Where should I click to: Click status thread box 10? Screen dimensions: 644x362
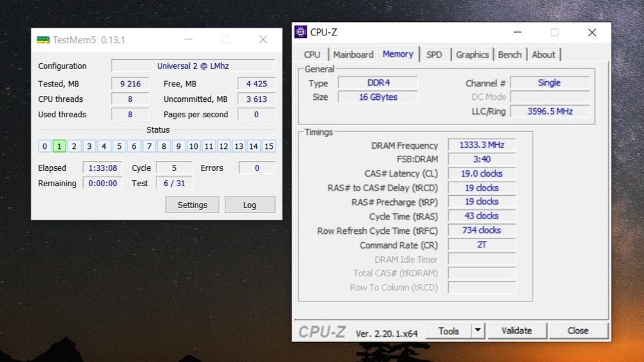click(194, 146)
